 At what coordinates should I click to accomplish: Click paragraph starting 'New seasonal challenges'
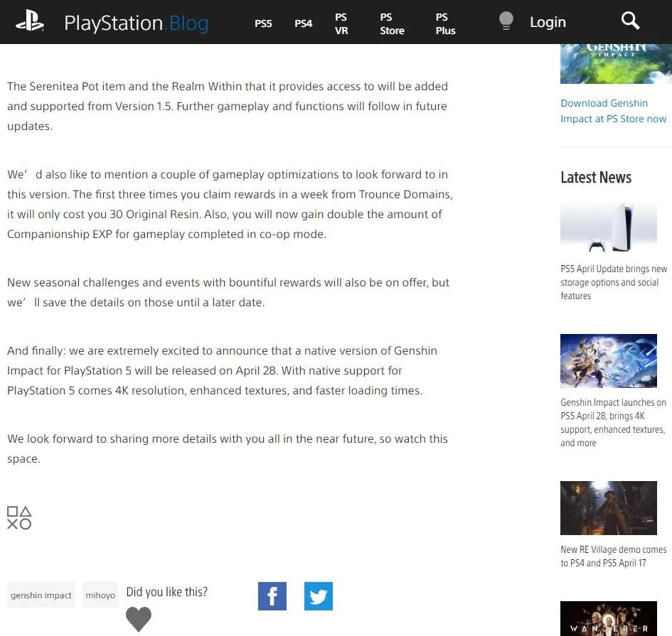(x=228, y=292)
